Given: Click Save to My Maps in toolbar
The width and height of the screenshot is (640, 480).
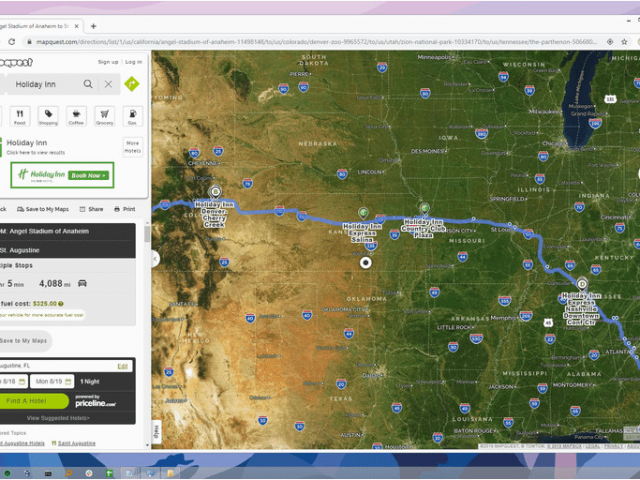Looking at the screenshot, I should [x=43, y=209].
